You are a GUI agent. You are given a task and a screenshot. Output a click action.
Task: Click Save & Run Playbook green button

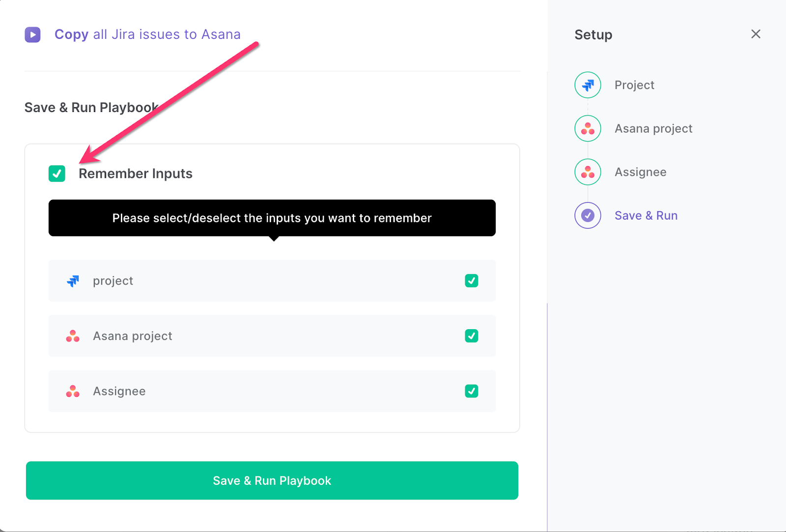click(272, 480)
